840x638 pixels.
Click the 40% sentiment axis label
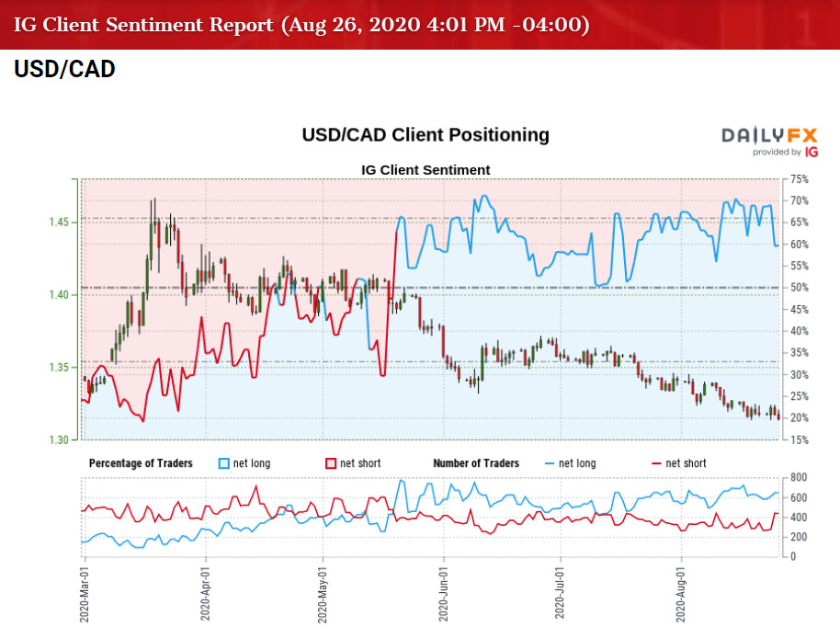[x=800, y=331]
